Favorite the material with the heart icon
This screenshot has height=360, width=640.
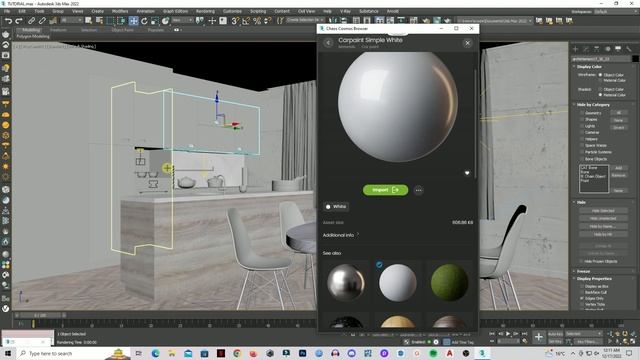467,173
